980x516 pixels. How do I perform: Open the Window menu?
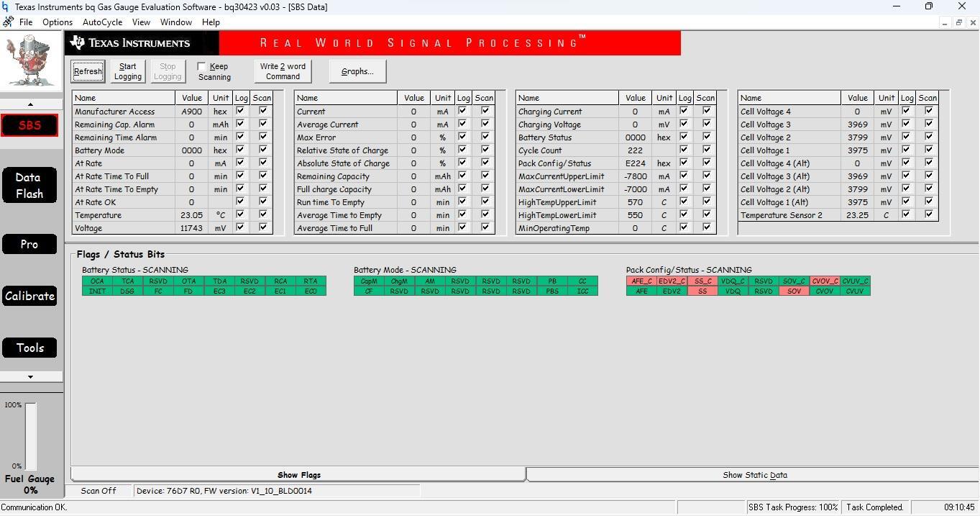point(176,22)
